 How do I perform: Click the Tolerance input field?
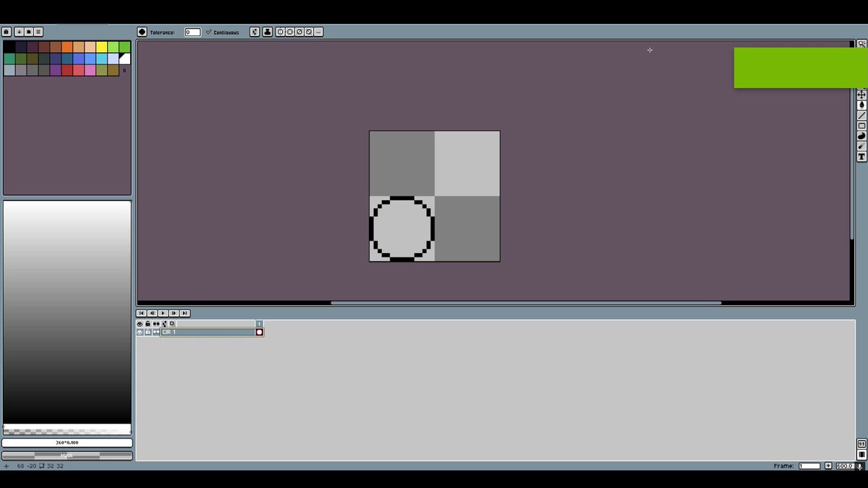coord(192,32)
